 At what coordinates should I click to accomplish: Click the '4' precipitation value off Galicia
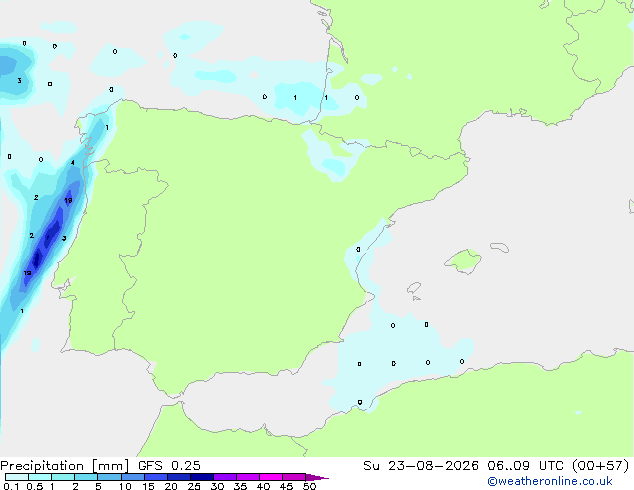click(x=72, y=163)
